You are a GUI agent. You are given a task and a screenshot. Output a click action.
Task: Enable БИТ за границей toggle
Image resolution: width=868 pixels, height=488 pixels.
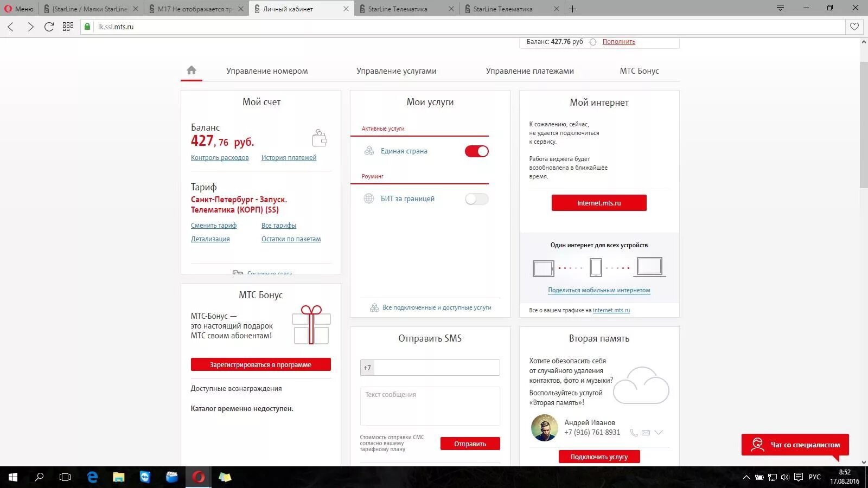point(476,199)
